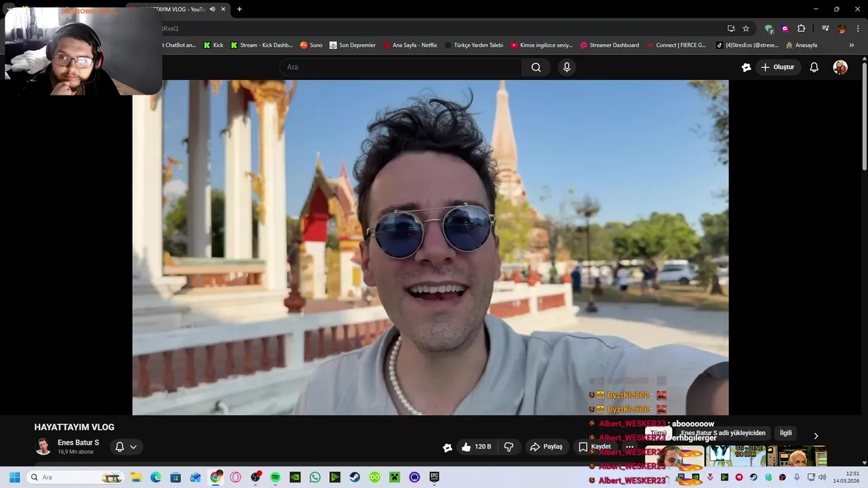The width and height of the screenshot is (868, 488).
Task: Launch Microsoft Edge from the taskbar
Action: (156, 477)
